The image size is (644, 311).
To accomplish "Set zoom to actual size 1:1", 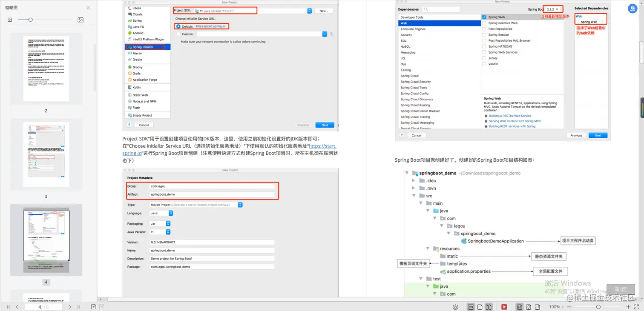I will coord(520,307).
